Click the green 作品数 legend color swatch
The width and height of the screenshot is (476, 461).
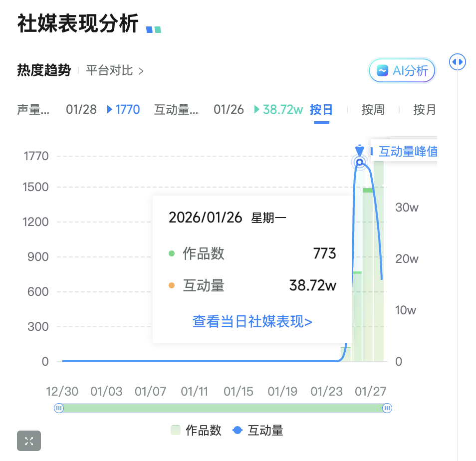coord(175,430)
